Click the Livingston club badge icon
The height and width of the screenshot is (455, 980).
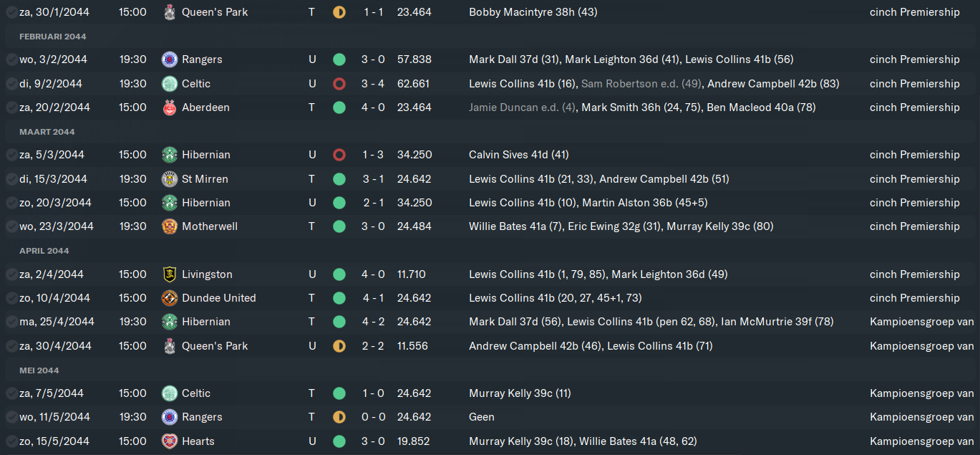coord(169,274)
